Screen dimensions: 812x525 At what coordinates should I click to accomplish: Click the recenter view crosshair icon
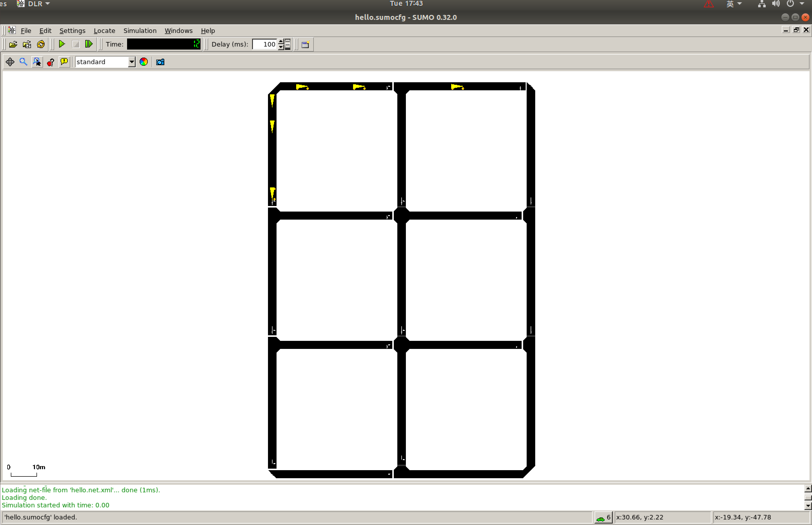(10, 62)
